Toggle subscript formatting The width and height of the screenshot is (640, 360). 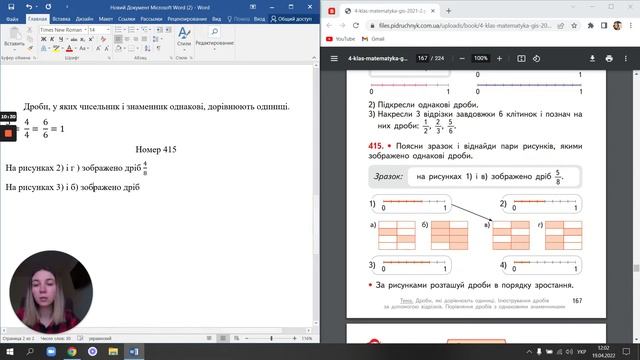coord(82,39)
